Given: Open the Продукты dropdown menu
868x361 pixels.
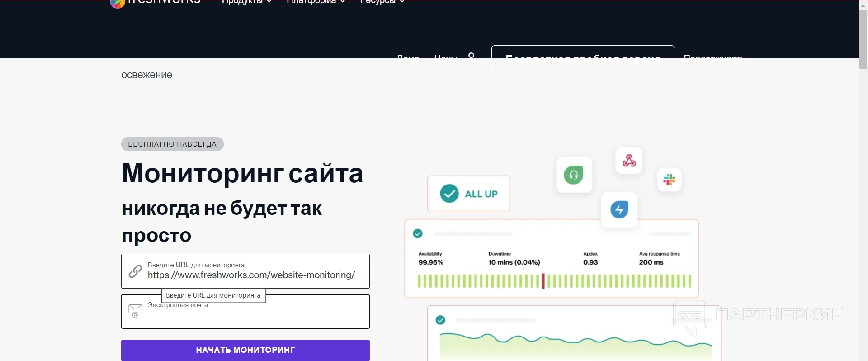Looking at the screenshot, I should tap(247, 2).
